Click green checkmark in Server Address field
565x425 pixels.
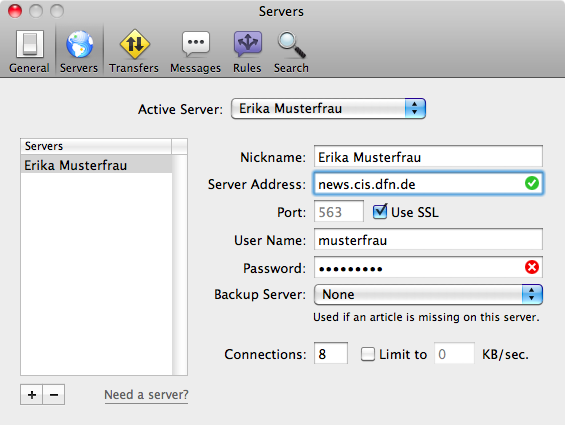(x=532, y=183)
